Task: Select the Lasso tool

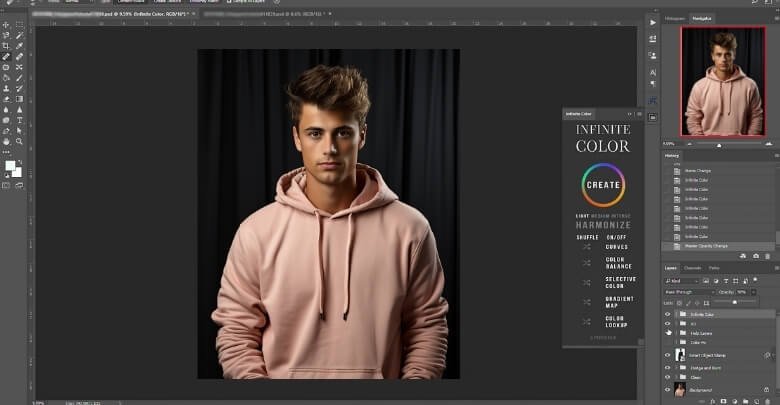Action: pyautogui.click(x=6, y=35)
